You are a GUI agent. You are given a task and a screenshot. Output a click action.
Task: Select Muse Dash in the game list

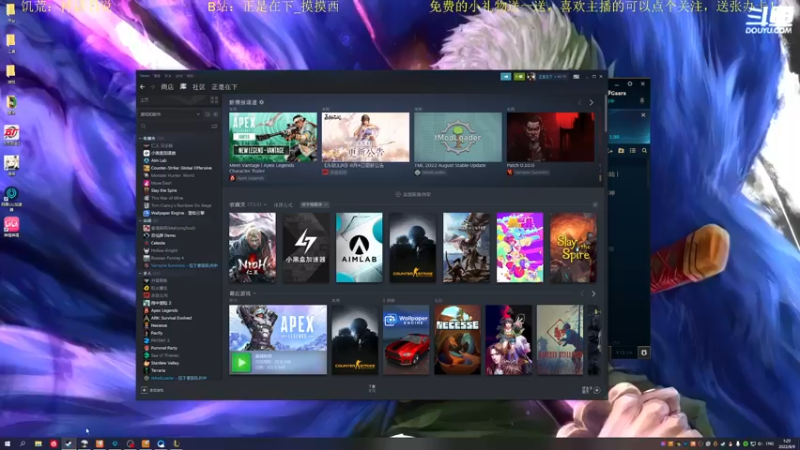pos(161,183)
